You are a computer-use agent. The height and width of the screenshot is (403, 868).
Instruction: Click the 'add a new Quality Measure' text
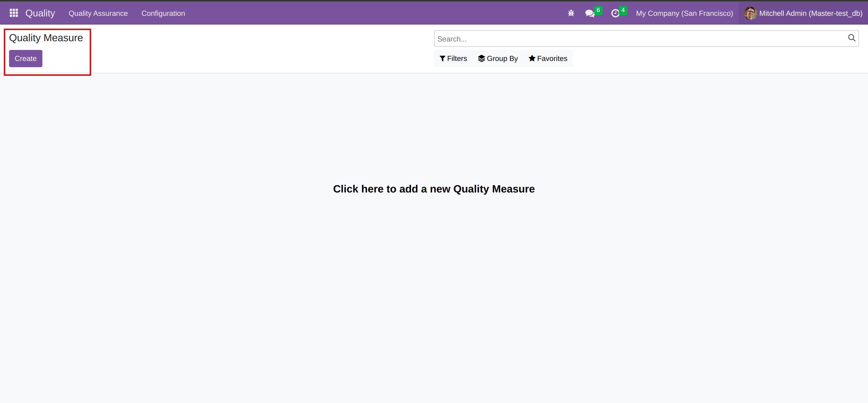coord(434,189)
